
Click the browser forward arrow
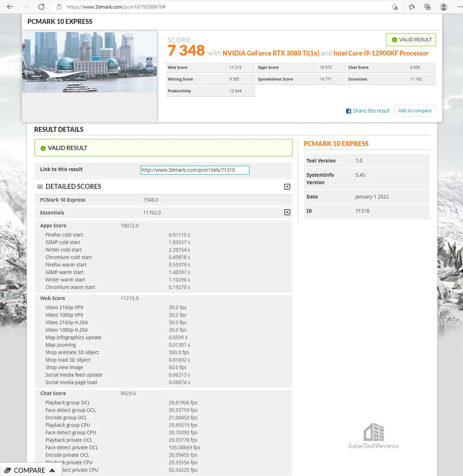(26, 7)
